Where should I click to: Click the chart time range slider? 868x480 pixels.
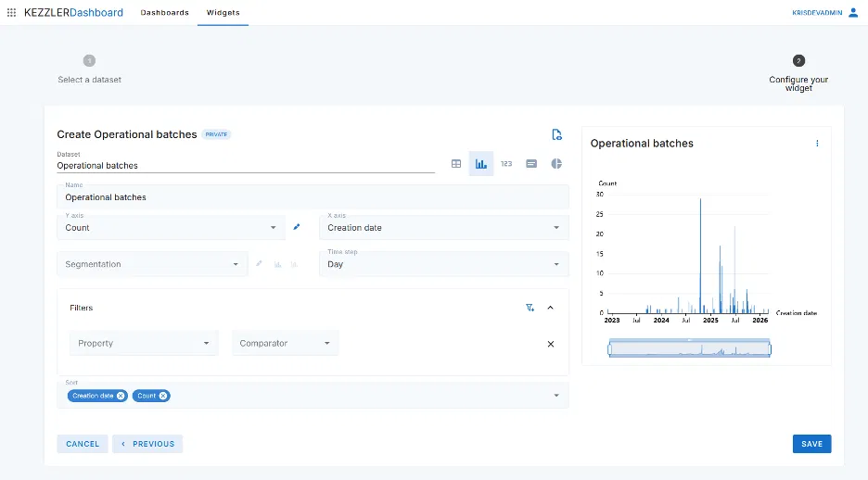(689, 349)
